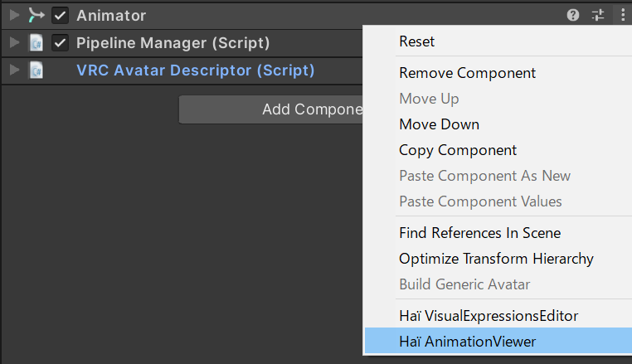The height and width of the screenshot is (364, 632).
Task: Click the Animator component icon
Action: pyautogui.click(x=36, y=15)
